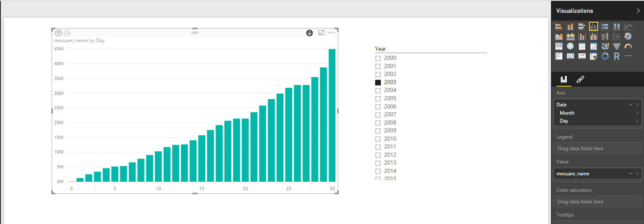The height and width of the screenshot is (224, 644).
Task: Remove Day from the Date hierarchy
Action: pos(637,121)
